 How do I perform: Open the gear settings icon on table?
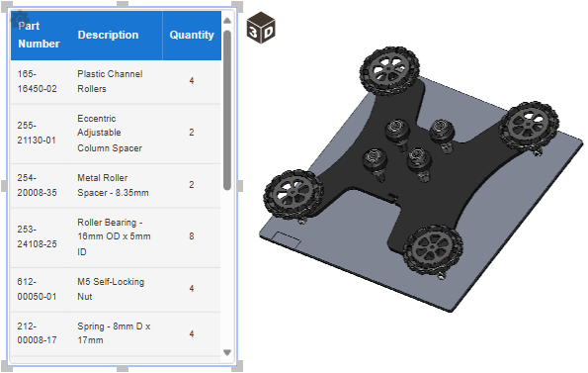(x=19, y=19)
